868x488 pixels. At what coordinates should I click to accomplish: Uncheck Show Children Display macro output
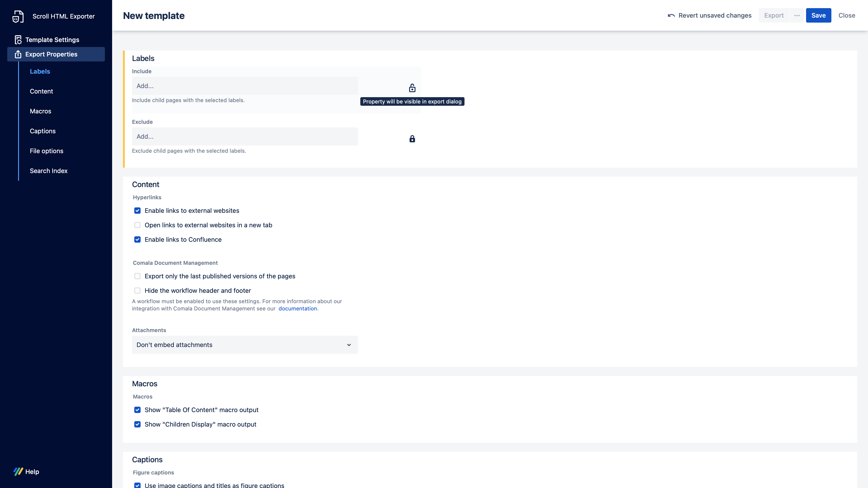tap(137, 424)
